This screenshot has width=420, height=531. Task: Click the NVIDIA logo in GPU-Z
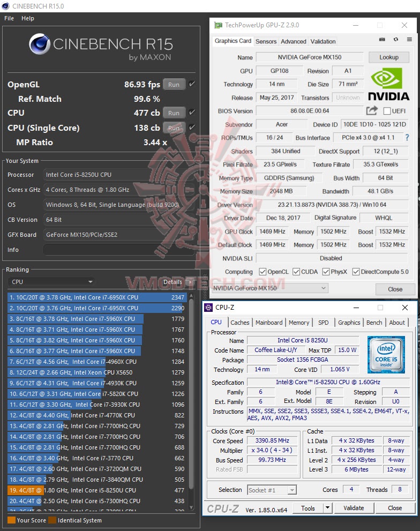click(x=388, y=84)
